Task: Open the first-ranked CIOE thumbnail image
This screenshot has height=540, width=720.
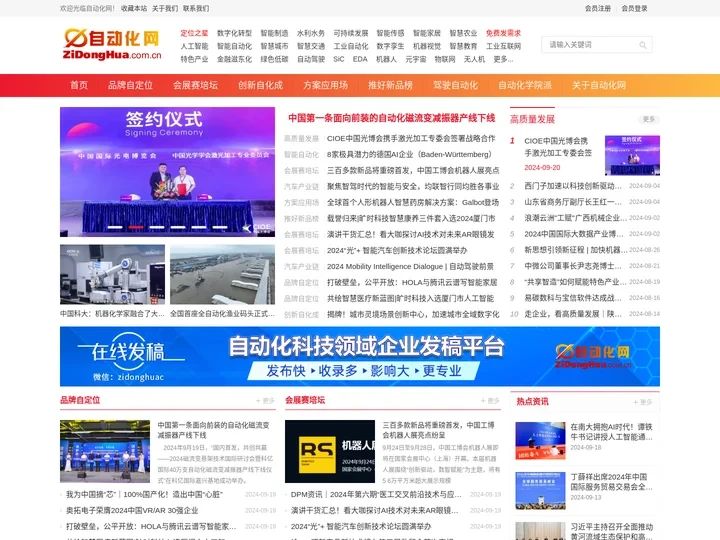Action: tap(632, 155)
